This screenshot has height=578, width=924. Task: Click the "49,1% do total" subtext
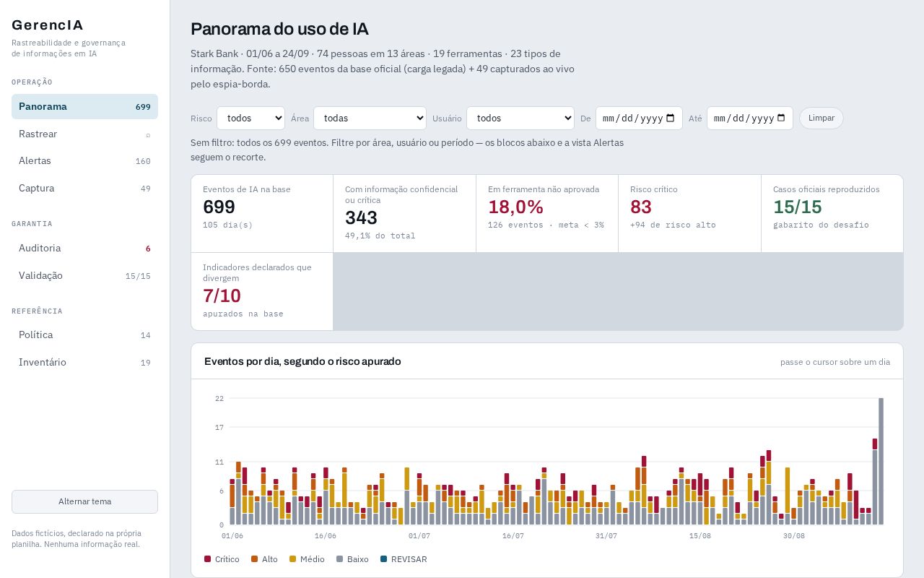[x=380, y=236]
